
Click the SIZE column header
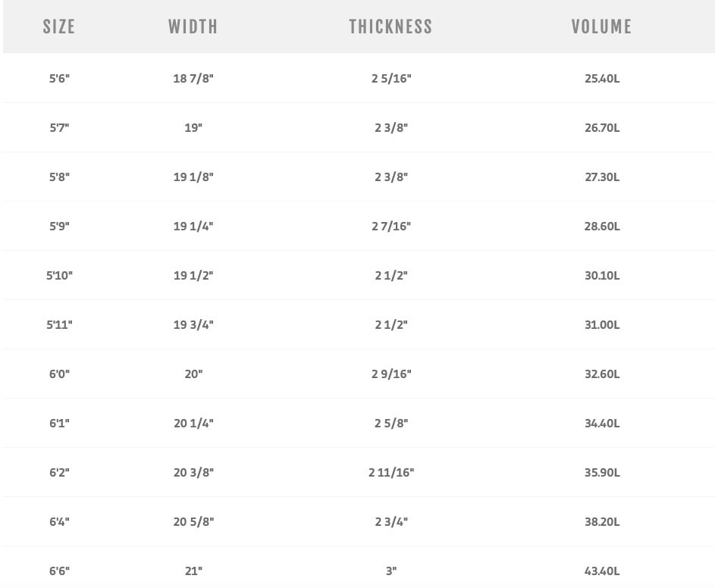point(59,27)
